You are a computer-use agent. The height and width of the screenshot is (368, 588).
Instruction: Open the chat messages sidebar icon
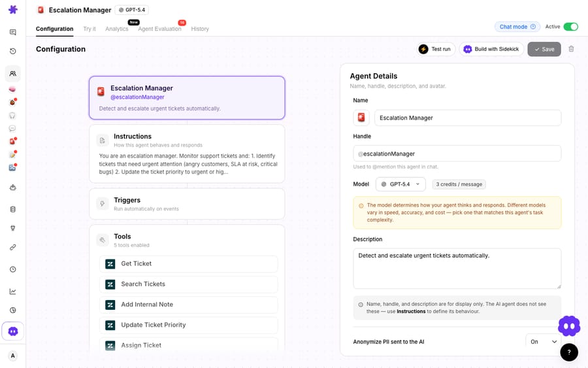tap(13, 32)
